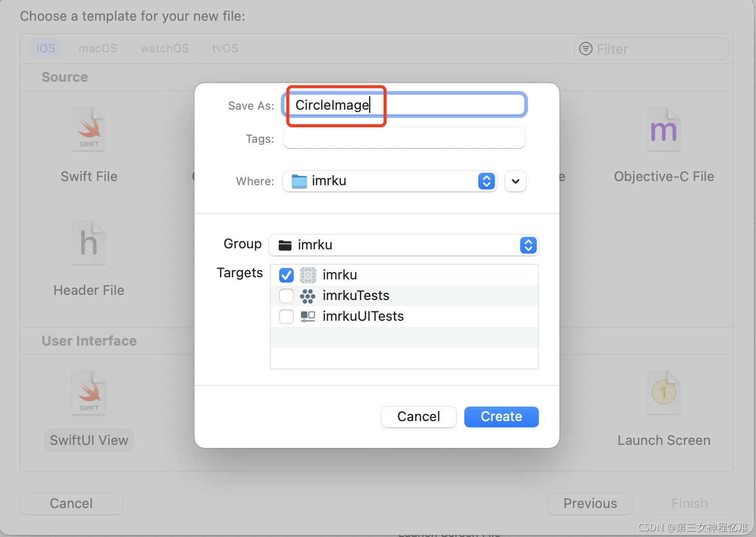
Task: Click the 'Header File' label
Action: 89,290
